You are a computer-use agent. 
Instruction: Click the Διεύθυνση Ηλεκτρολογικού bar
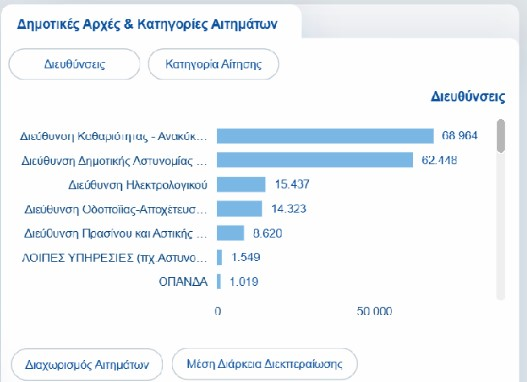pos(241,184)
